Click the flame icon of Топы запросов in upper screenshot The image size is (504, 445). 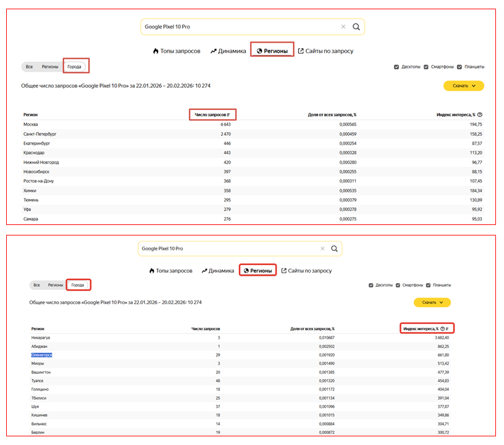coord(156,51)
